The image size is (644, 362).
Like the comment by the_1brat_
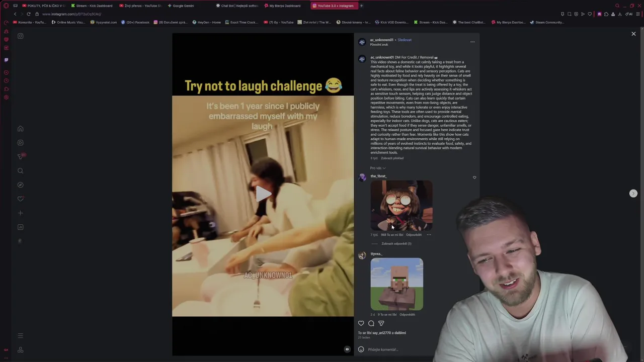click(x=474, y=177)
